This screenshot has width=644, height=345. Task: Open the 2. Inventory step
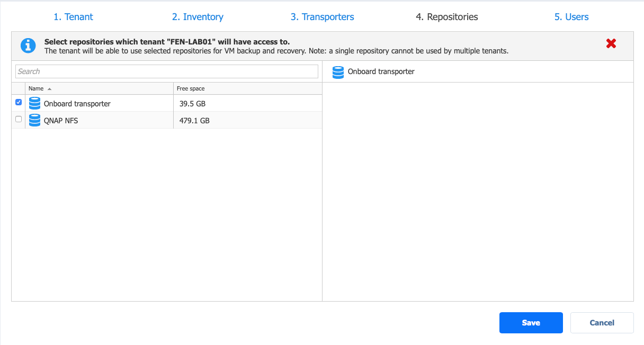(198, 17)
